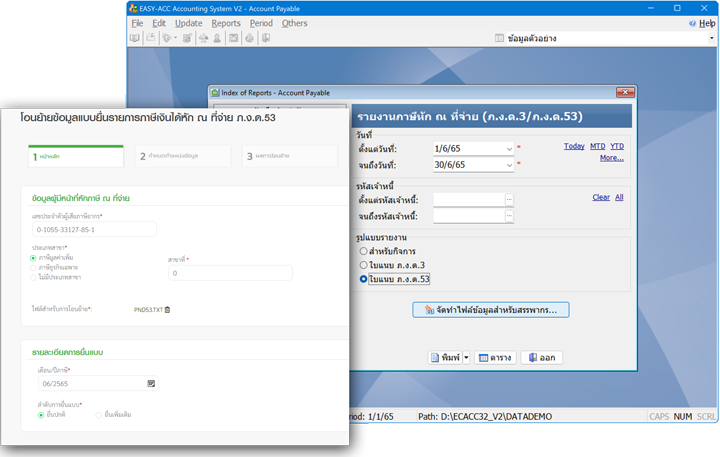Click the calendar-like toolbar icon
The width and height of the screenshot is (720, 457).
coord(233,38)
